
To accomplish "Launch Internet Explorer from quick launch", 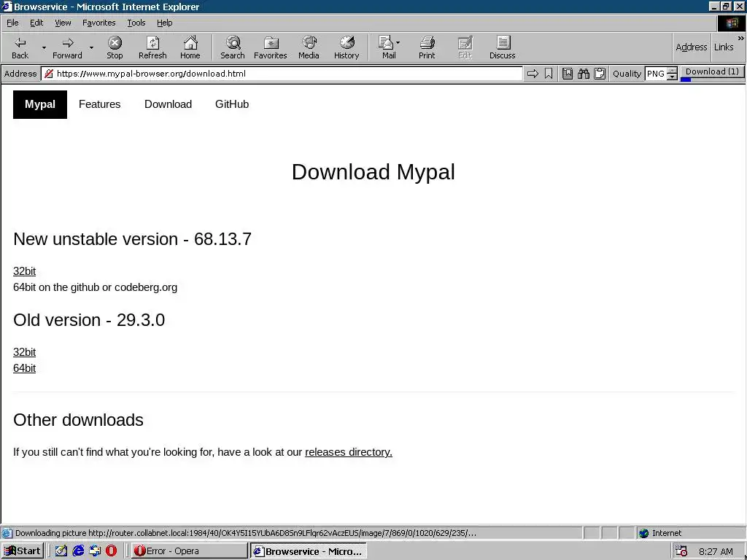I will pyautogui.click(x=78, y=551).
